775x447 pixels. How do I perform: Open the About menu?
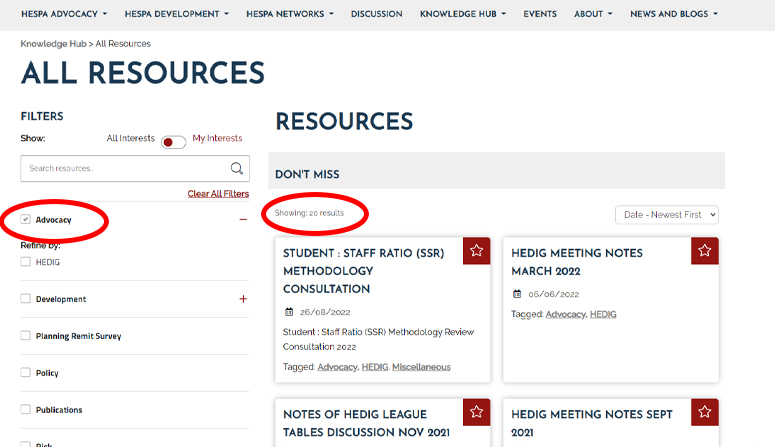pyautogui.click(x=593, y=14)
